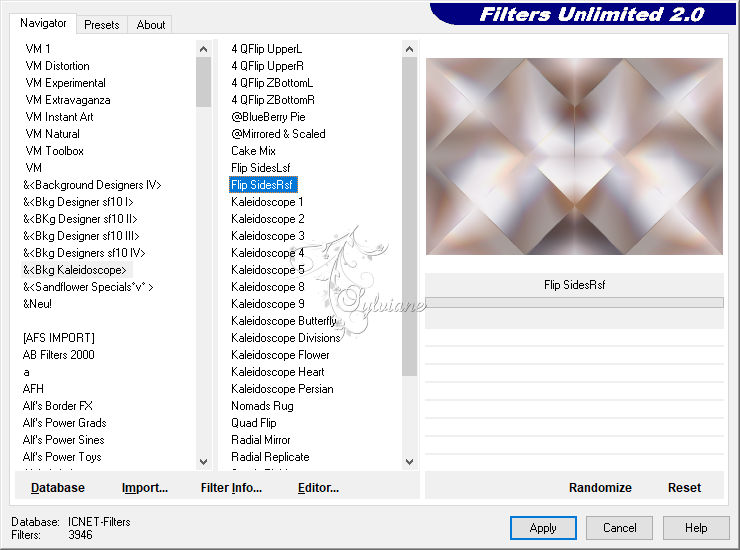
Task: Open the filter Editor...
Action: [x=319, y=488]
